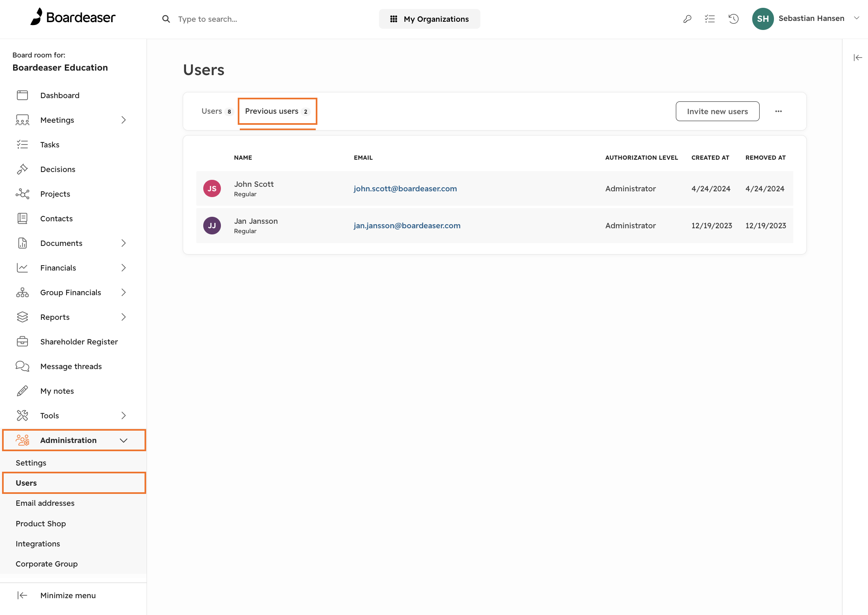Click the Boardeaser Education organization name
This screenshot has width=868, height=615.
coord(60,67)
